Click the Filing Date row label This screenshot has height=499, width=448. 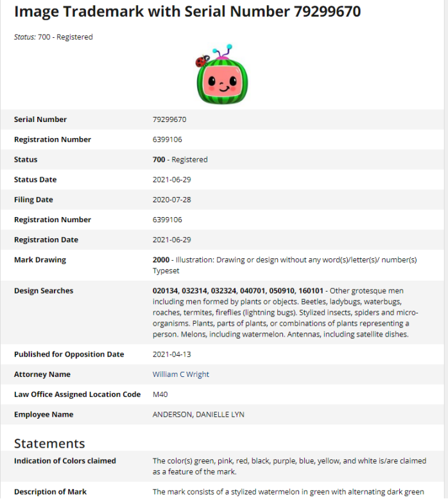[33, 200]
